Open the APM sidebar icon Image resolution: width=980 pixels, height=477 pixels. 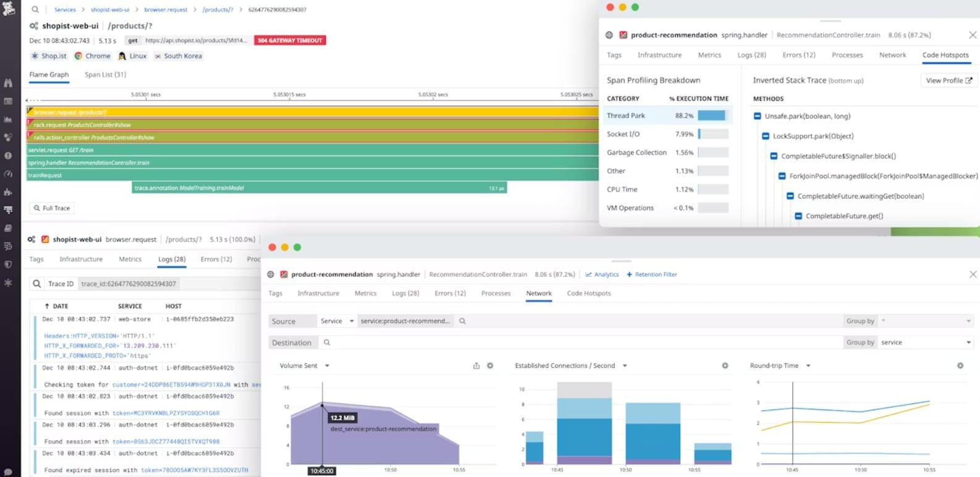click(x=8, y=210)
